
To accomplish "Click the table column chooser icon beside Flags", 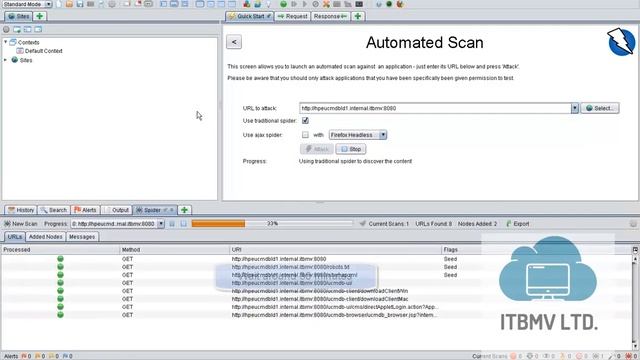I will click(x=635, y=249).
